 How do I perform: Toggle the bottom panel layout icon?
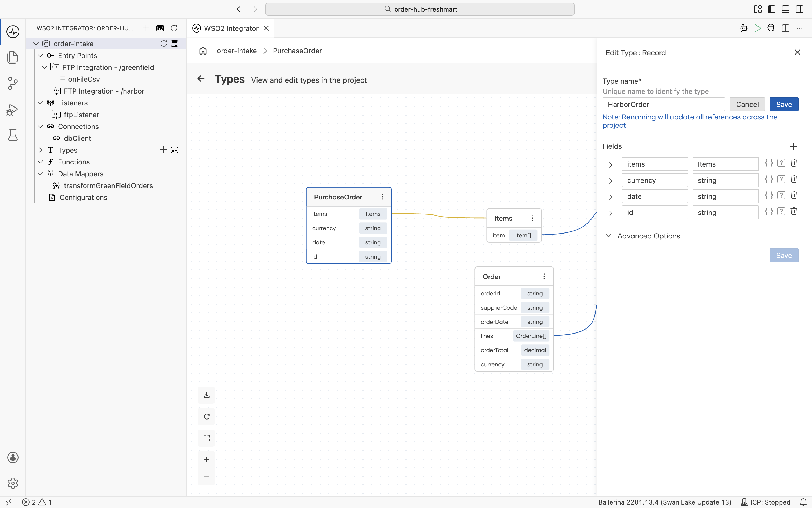pyautogui.click(x=785, y=9)
